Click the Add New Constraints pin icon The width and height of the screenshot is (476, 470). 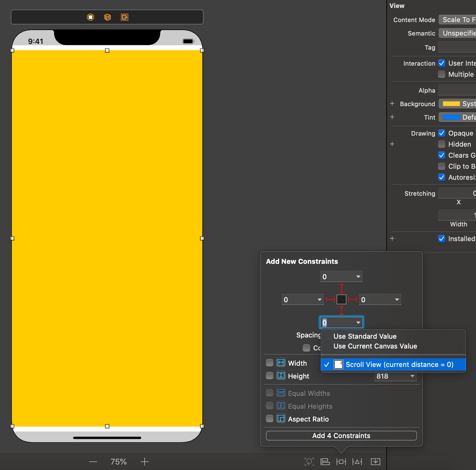point(341,461)
